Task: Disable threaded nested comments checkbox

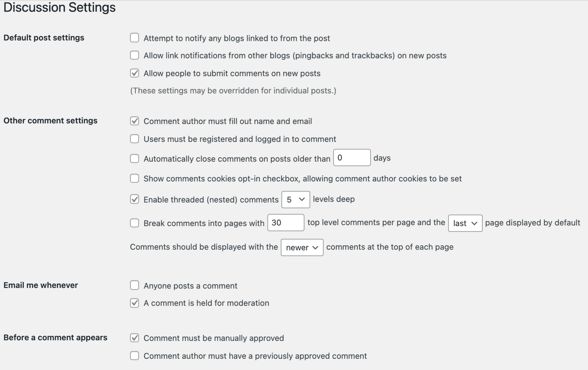Action: pyautogui.click(x=134, y=199)
